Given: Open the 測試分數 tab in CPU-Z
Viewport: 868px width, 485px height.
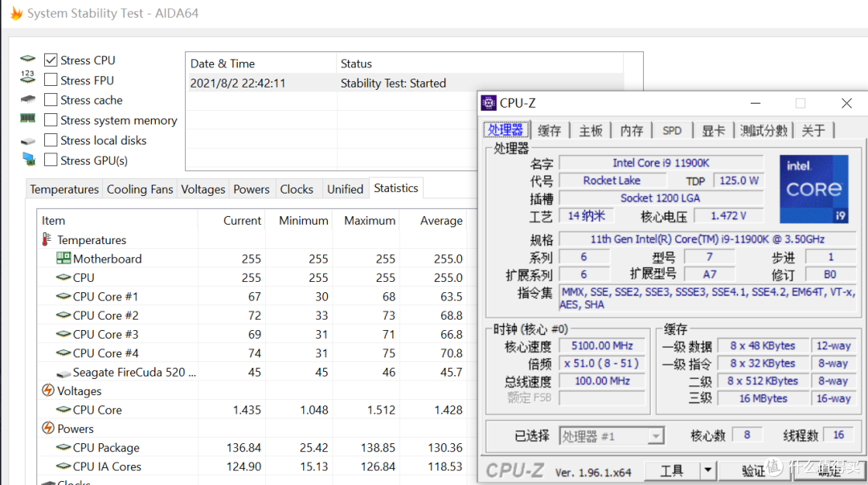Looking at the screenshot, I should 764,131.
